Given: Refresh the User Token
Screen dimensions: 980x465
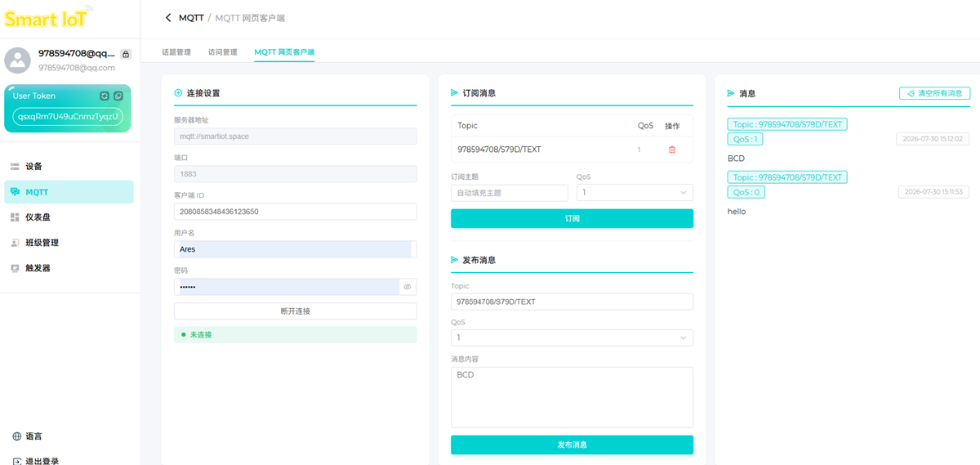Looking at the screenshot, I should [105, 96].
